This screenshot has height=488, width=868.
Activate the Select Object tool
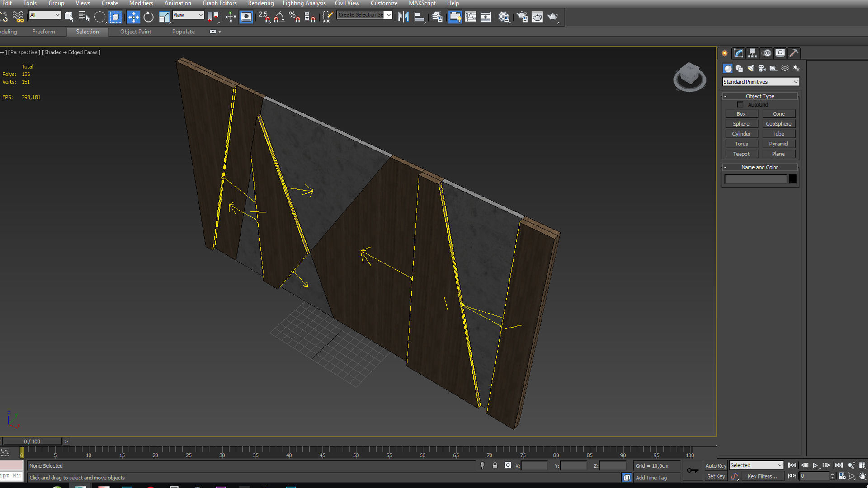(69, 17)
